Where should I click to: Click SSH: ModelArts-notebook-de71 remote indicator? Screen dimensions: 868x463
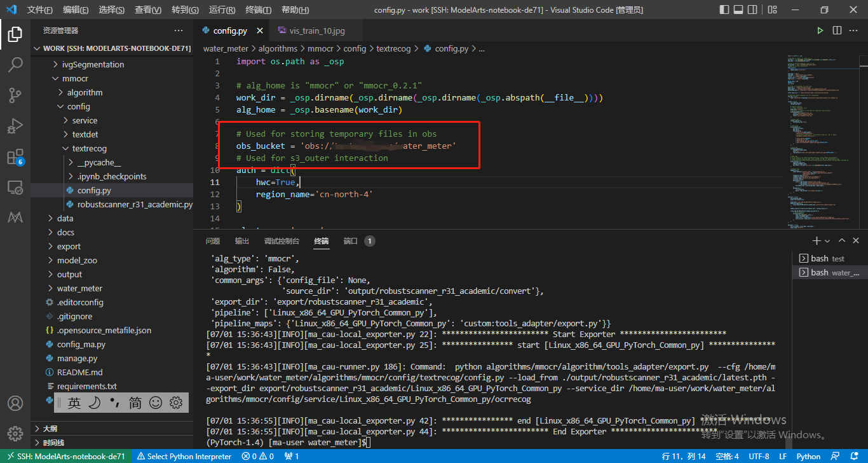(66, 456)
